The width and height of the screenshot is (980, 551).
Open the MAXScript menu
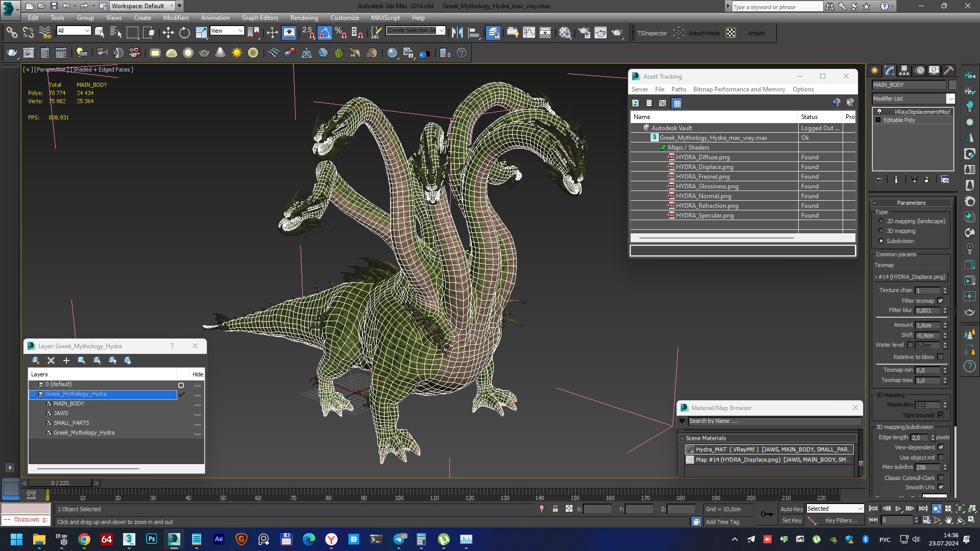[385, 17]
